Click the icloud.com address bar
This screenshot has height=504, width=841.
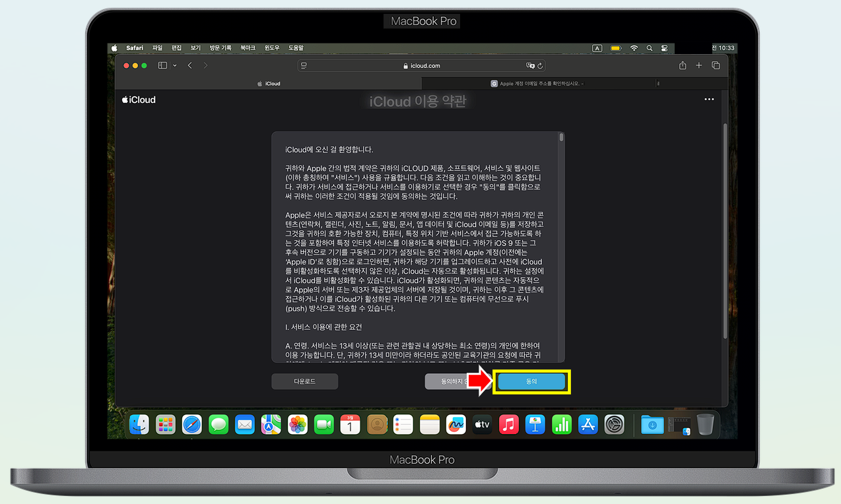coord(422,66)
